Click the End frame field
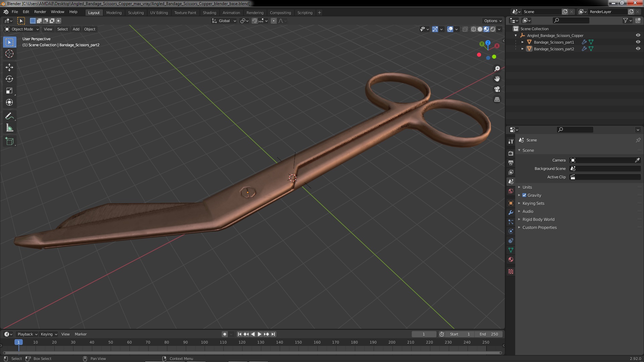This screenshot has width=644, height=362. [x=489, y=334]
